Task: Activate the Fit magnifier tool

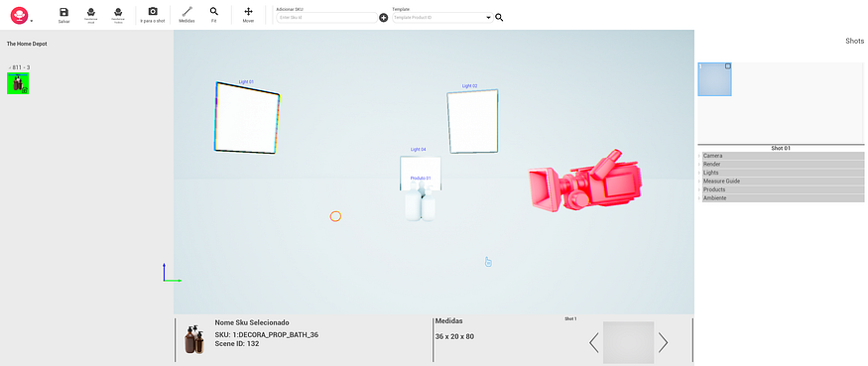Action: [x=213, y=11]
